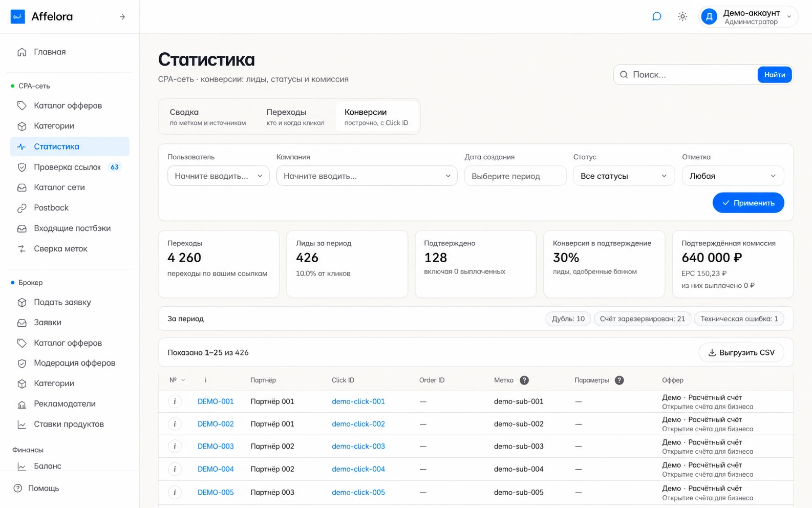Viewport: 812px width, 508px height.
Task: Click the 63 badge on Проверка ссылок
Action: pyautogui.click(x=115, y=167)
